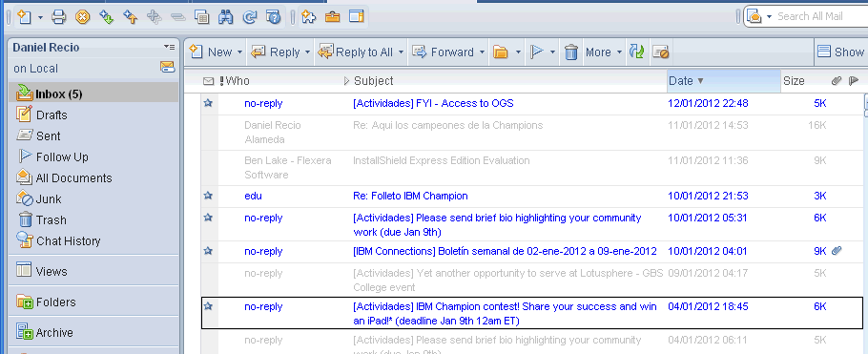Click the printer icon in top toolbar

point(59,17)
